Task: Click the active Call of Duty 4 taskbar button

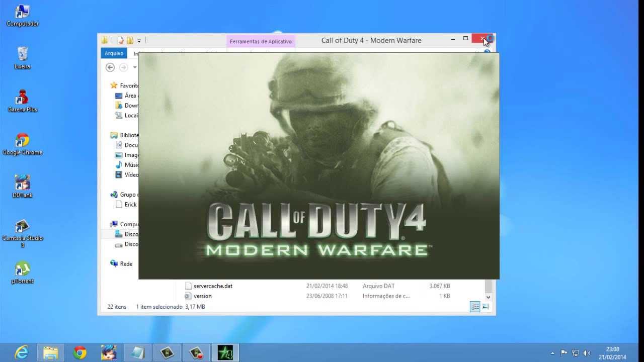Action: (225, 352)
